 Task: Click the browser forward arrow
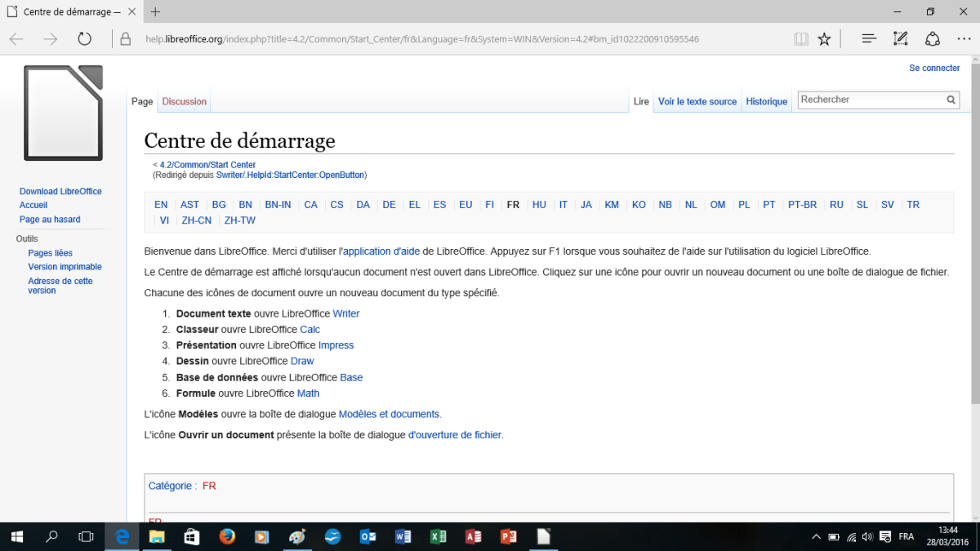[x=51, y=38]
